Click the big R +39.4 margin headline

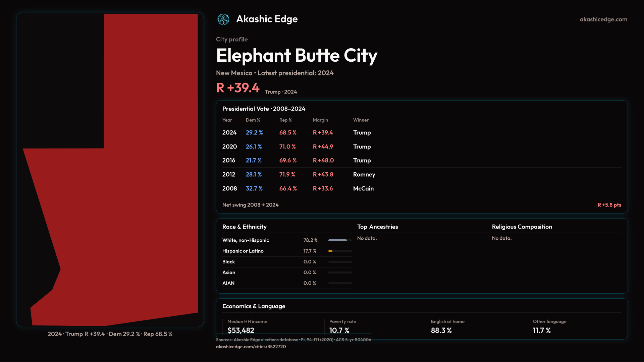238,88
